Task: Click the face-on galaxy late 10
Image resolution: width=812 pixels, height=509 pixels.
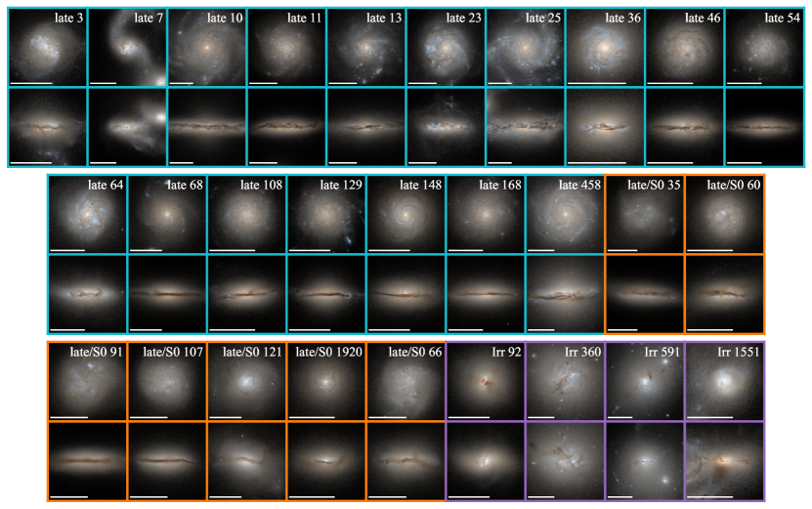Action: point(207,47)
